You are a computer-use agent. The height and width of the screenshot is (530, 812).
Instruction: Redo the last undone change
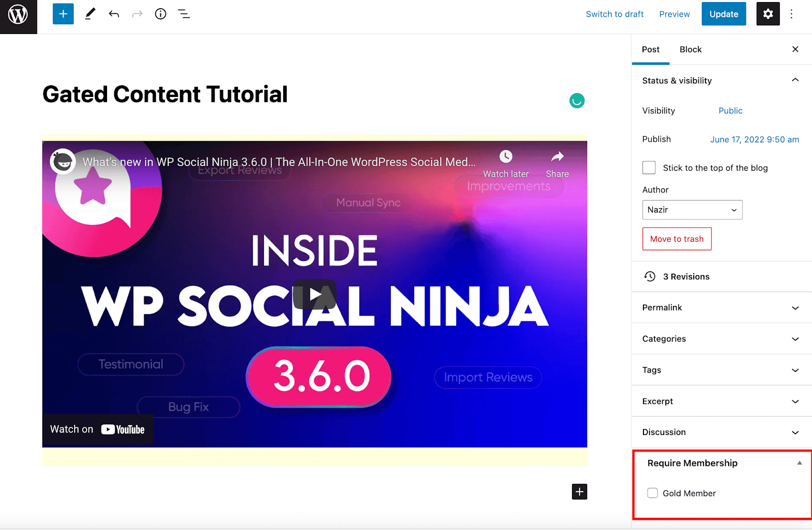pyautogui.click(x=137, y=14)
